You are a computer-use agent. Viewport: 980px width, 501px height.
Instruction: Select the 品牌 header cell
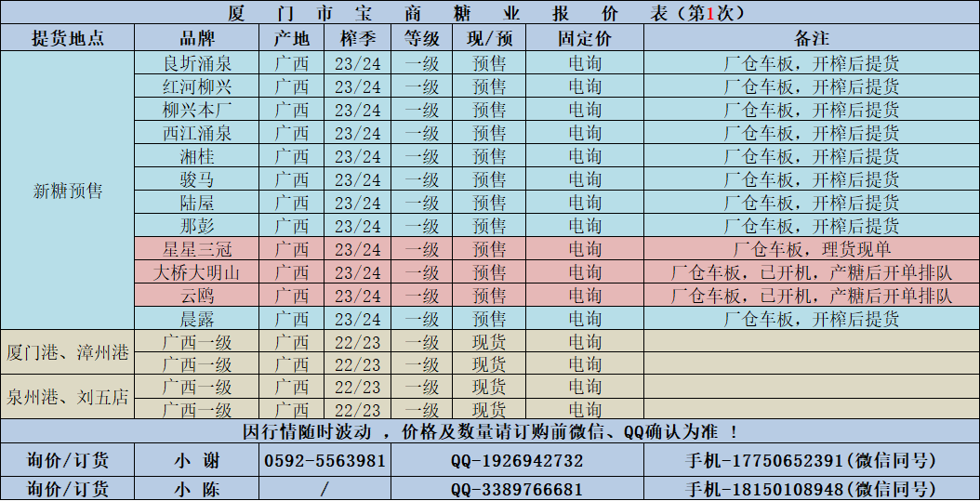point(196,39)
